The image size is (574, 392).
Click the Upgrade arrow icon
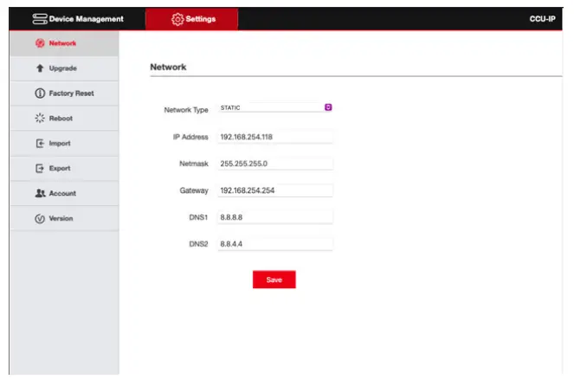click(40, 68)
